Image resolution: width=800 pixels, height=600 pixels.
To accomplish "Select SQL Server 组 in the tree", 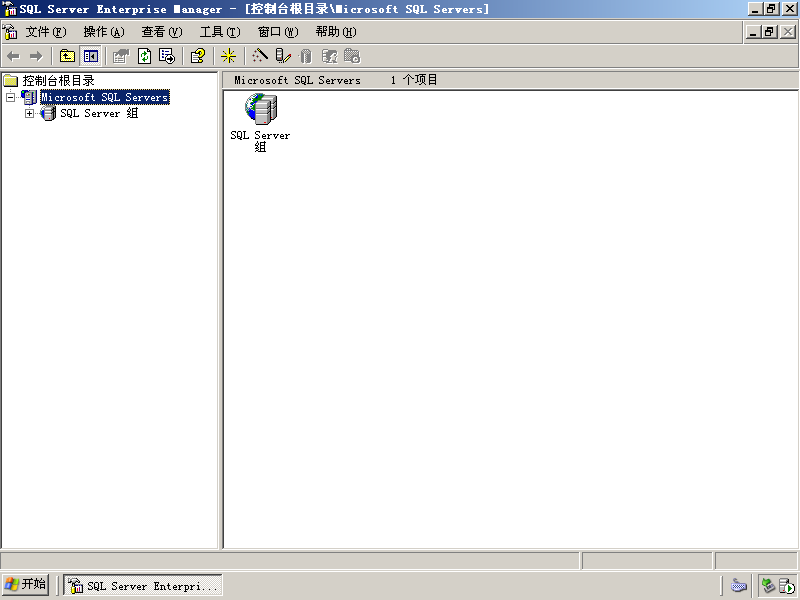I will tap(99, 113).
